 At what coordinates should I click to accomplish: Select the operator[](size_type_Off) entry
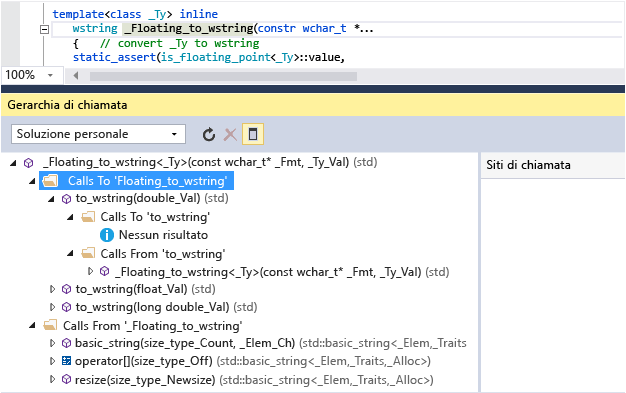click(253, 361)
